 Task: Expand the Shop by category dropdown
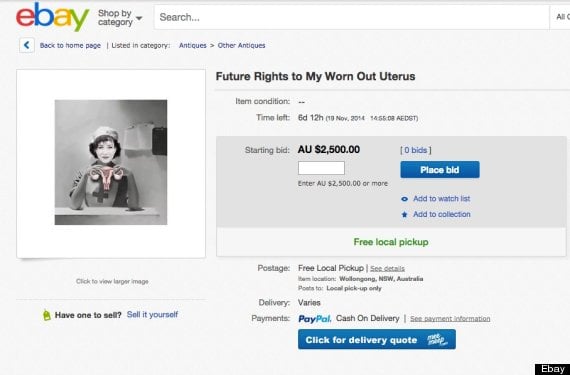pyautogui.click(x=120, y=17)
